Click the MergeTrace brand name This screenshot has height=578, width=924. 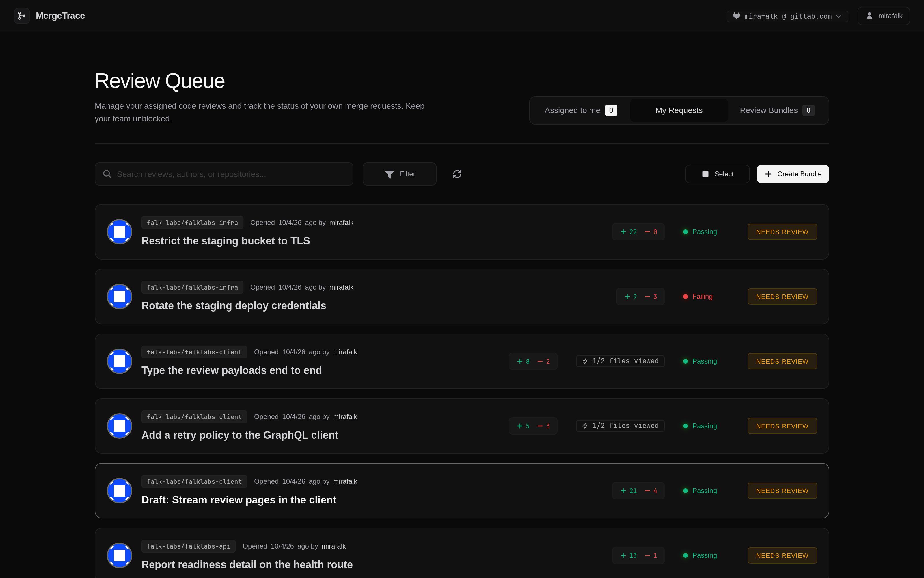pos(60,16)
